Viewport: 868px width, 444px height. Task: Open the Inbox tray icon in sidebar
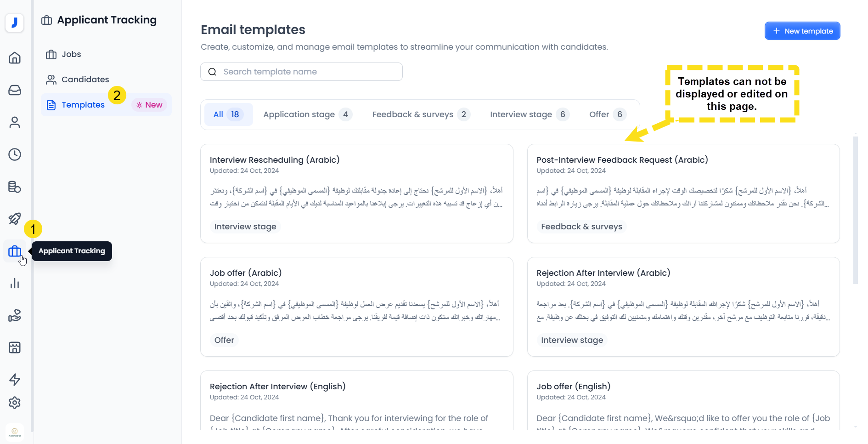click(15, 90)
